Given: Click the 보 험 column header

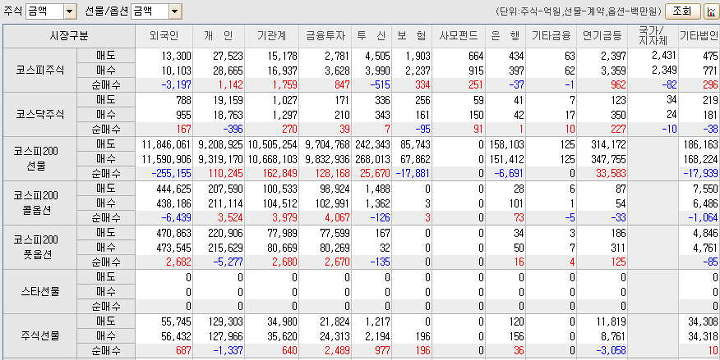Looking at the screenshot, I should (x=411, y=36).
